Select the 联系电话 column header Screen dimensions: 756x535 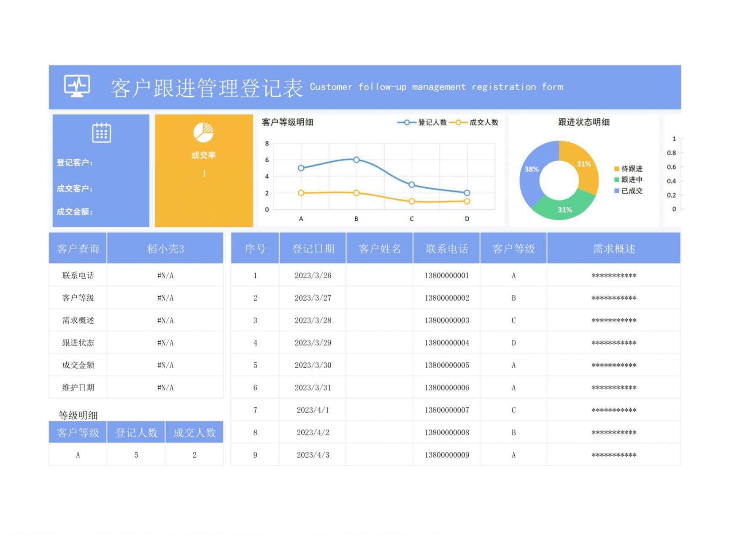tap(447, 248)
